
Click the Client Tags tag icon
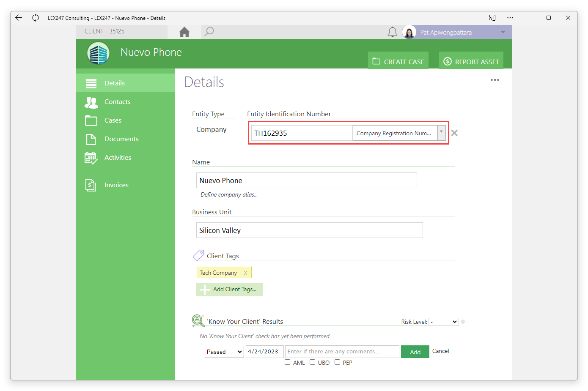click(198, 254)
